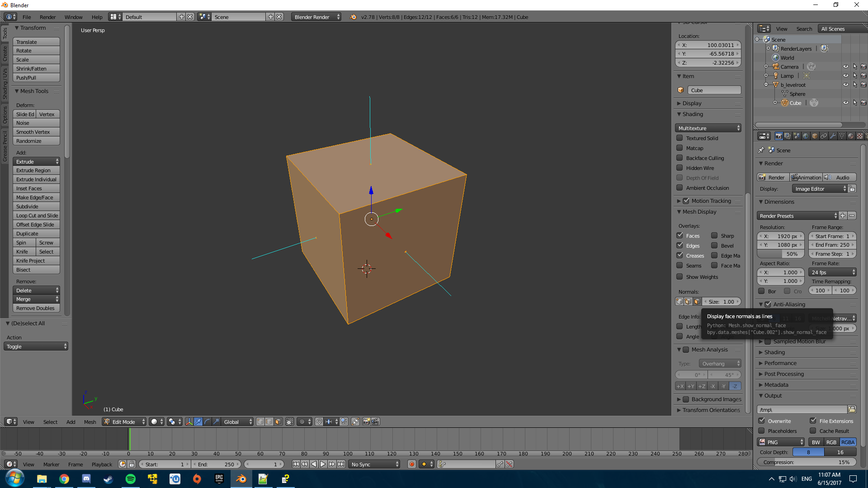Open the Modifiers wrench properties tab
This screenshot has height=488, width=868.
click(x=833, y=136)
